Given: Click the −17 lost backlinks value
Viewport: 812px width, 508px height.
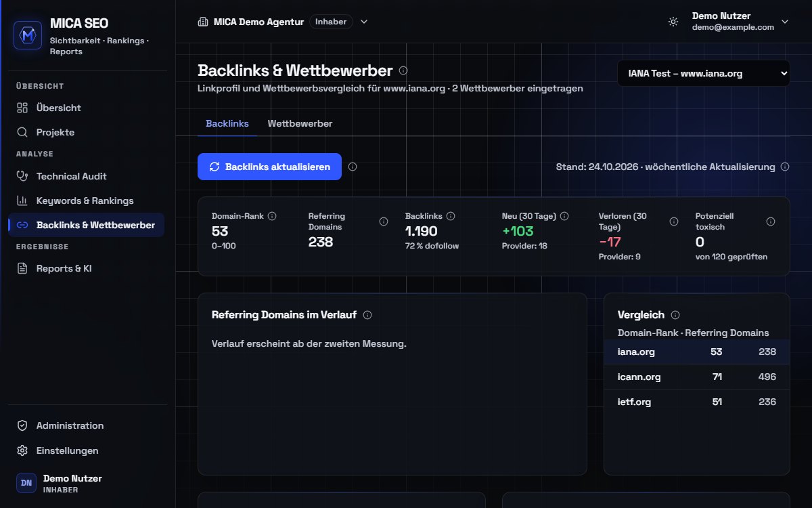Looking at the screenshot, I should coord(610,242).
